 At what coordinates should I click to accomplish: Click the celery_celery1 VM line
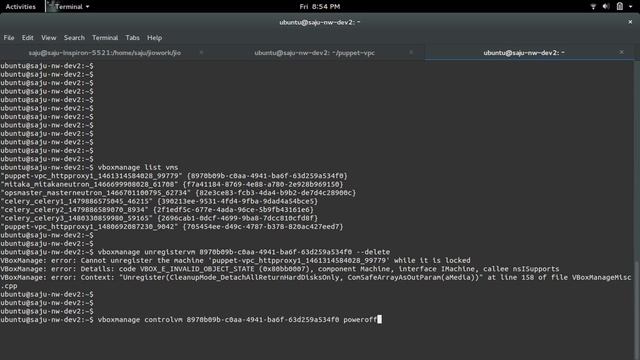click(x=159, y=201)
